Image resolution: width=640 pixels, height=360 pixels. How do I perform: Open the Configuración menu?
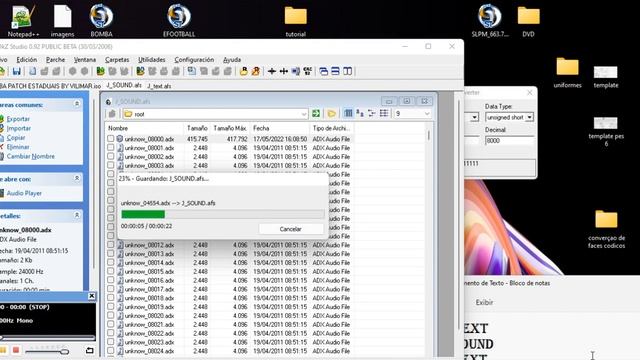194,60
